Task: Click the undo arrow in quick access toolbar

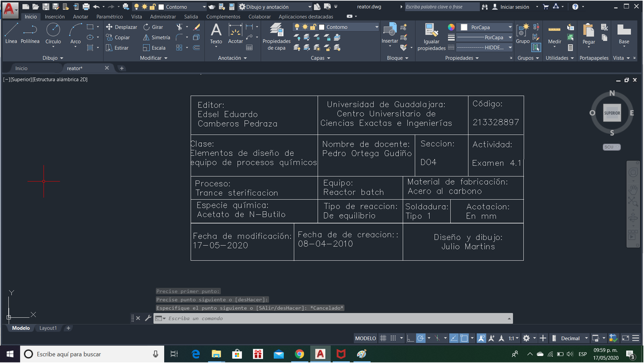Action: pos(96,7)
